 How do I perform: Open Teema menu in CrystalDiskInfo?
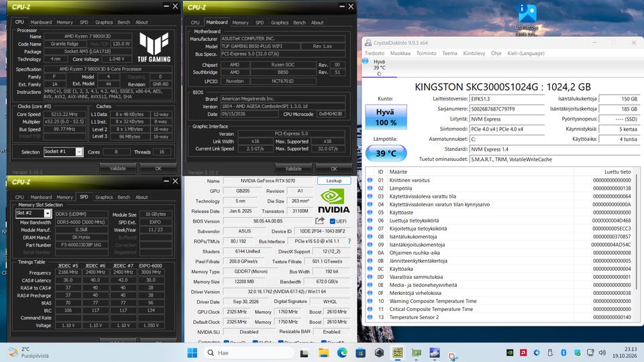449,54
